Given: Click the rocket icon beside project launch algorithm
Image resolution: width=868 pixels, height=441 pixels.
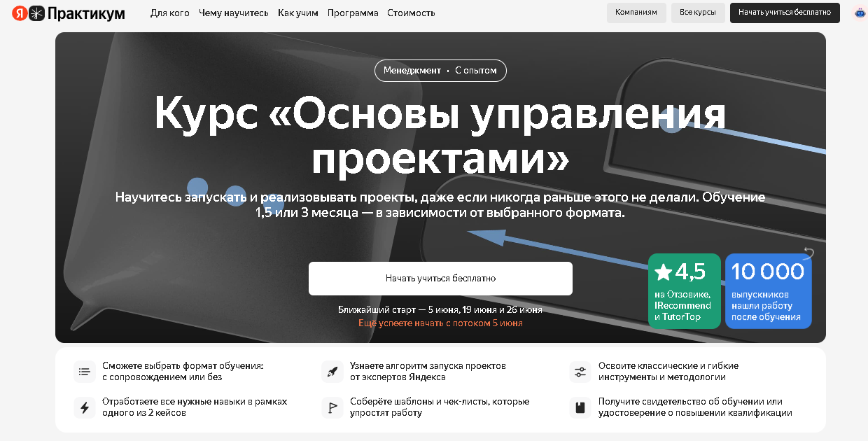Looking at the screenshot, I should pyautogui.click(x=332, y=372).
